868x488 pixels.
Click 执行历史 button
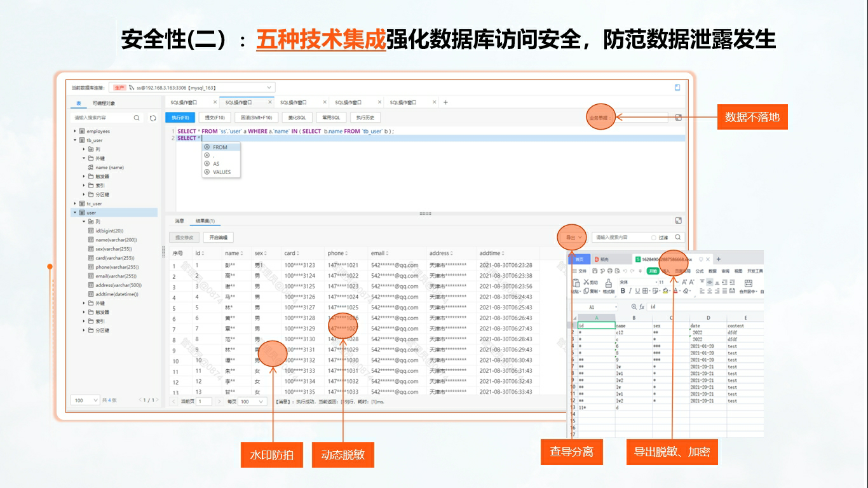click(x=365, y=118)
